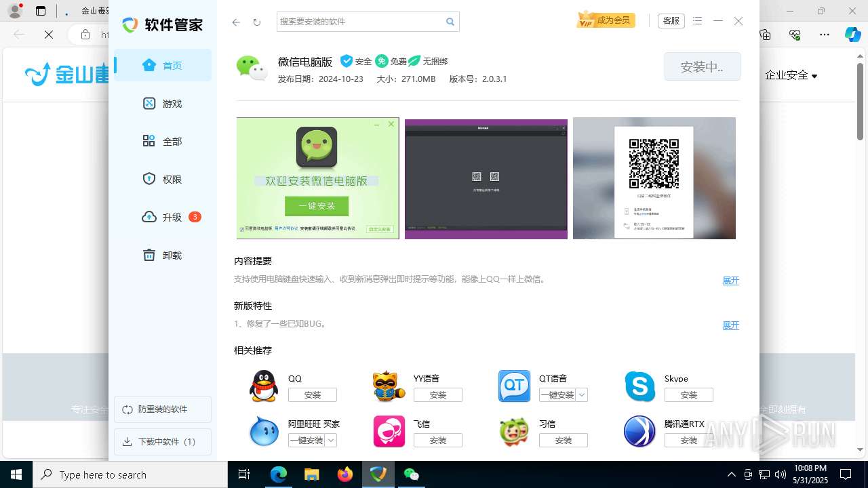Click the magnifier search icon
Screen dimensions: 868x488
450,22
